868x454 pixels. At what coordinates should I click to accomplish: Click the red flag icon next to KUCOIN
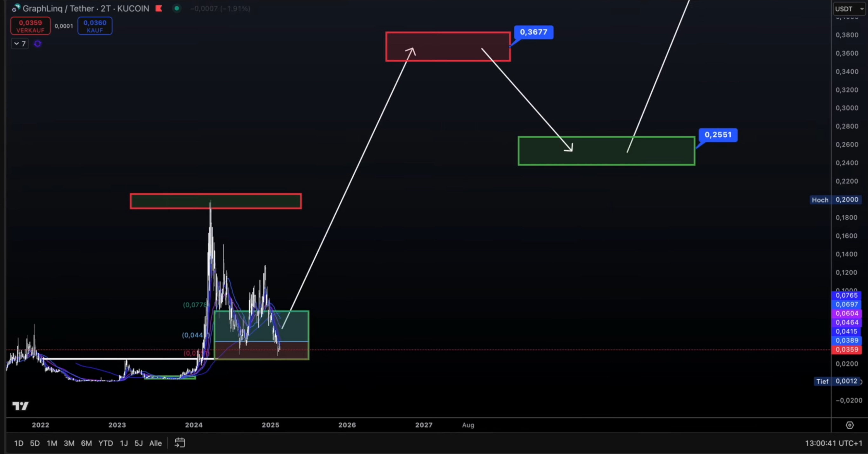click(x=159, y=9)
